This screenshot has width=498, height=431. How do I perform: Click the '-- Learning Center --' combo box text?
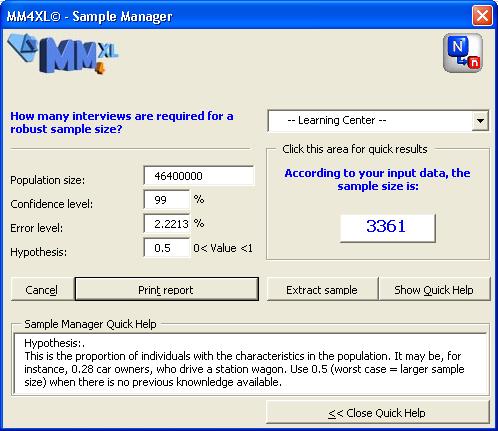[337, 120]
